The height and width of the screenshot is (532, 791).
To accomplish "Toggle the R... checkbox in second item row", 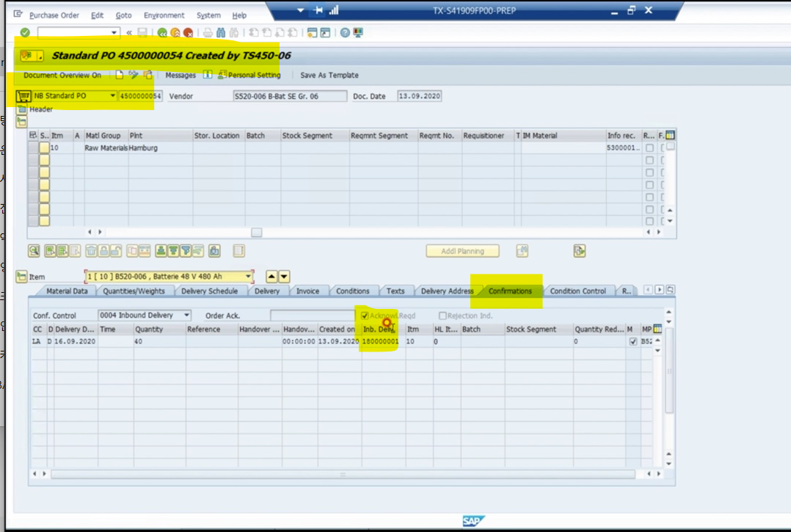I will pyautogui.click(x=649, y=161).
